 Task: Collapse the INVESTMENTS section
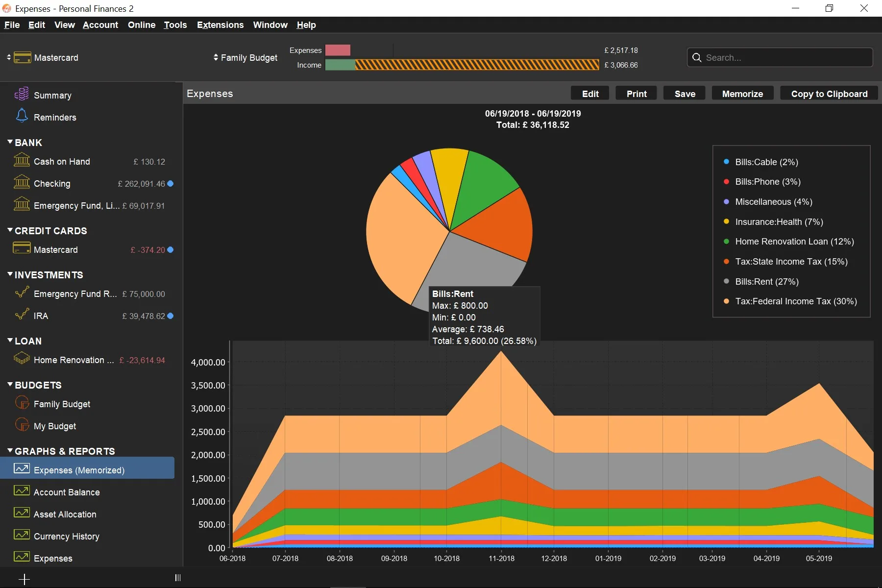click(10, 274)
